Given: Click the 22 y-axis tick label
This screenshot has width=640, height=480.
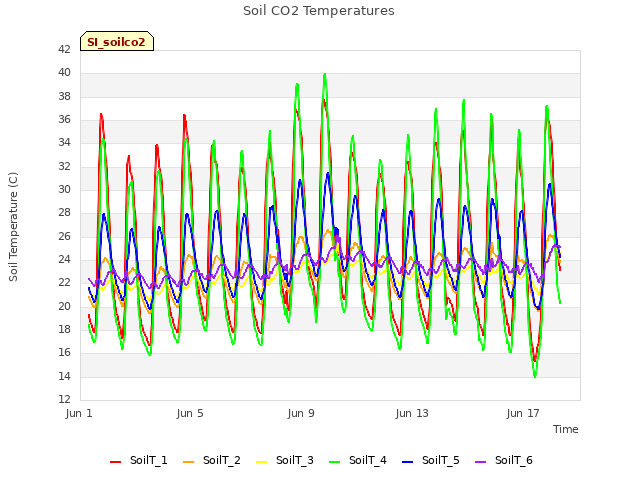Looking at the screenshot, I should coord(64,282).
